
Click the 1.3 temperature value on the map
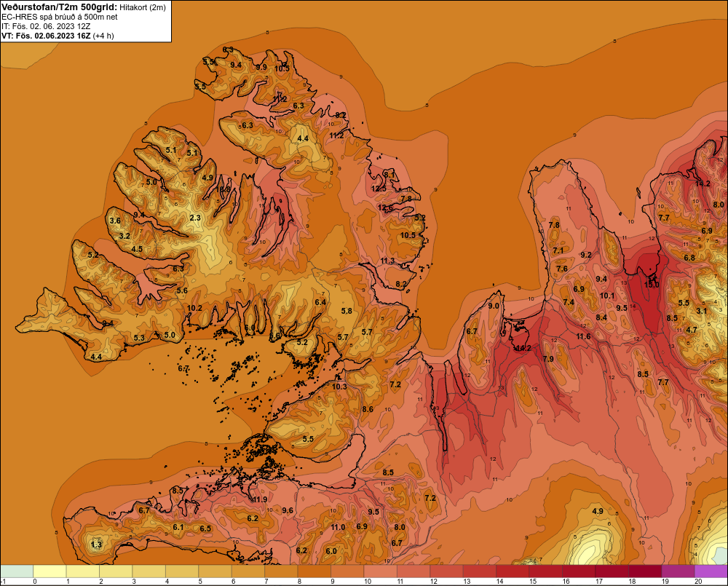[x=96, y=545]
